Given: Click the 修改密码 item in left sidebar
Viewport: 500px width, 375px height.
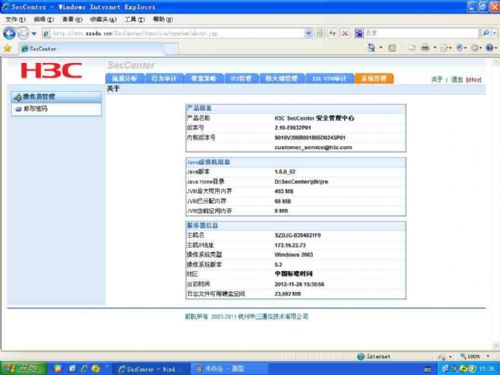Looking at the screenshot, I should 36,109.
